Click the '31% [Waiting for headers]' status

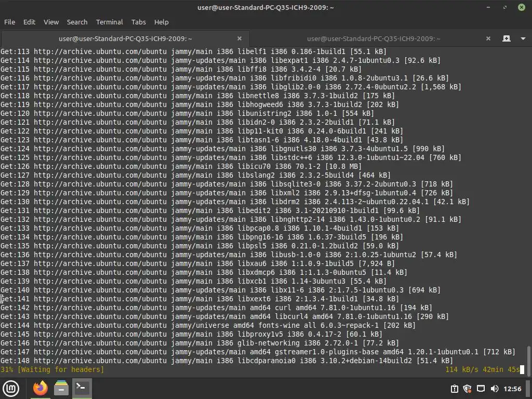coord(52,369)
